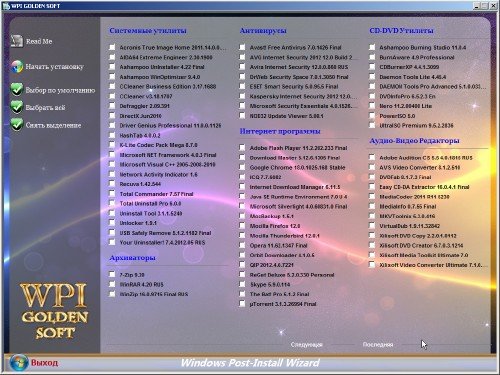Click the ICQ 7.7 entry text

(x=265, y=177)
